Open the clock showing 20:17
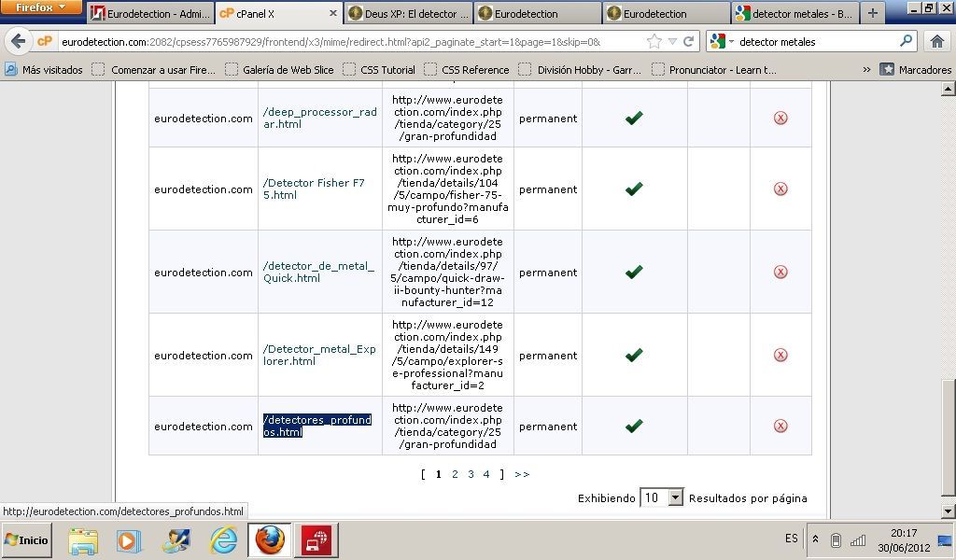Screen dimensions: 956x560 904,539
